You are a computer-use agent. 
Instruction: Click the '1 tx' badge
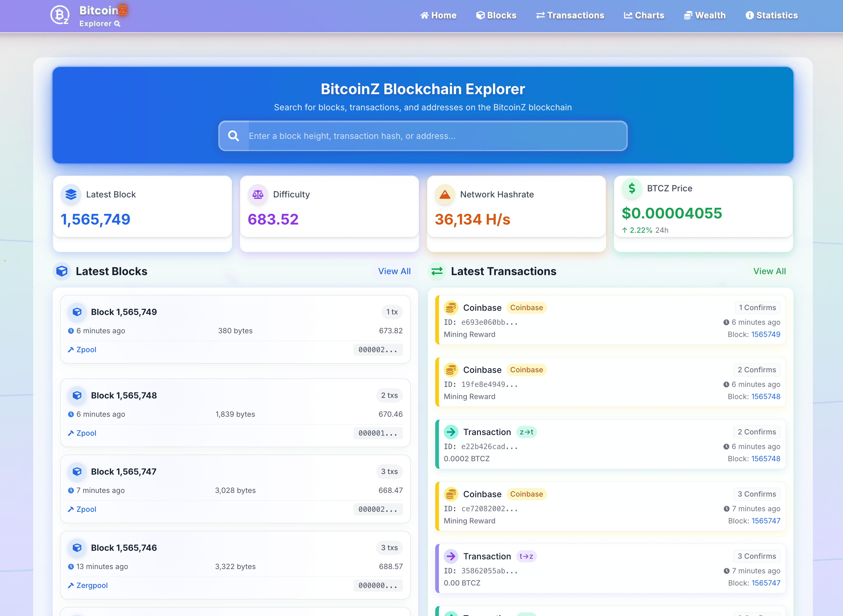point(392,312)
